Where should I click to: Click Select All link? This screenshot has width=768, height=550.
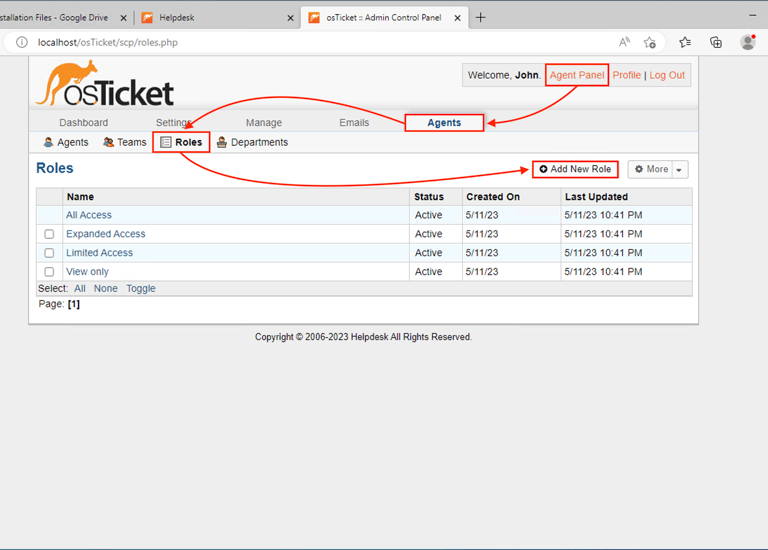click(x=80, y=288)
